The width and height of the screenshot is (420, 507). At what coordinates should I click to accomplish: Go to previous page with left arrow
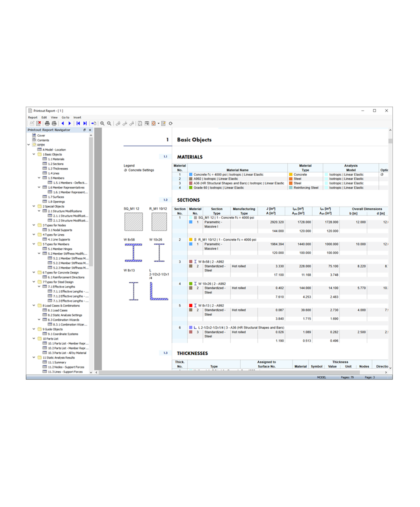(x=63, y=123)
